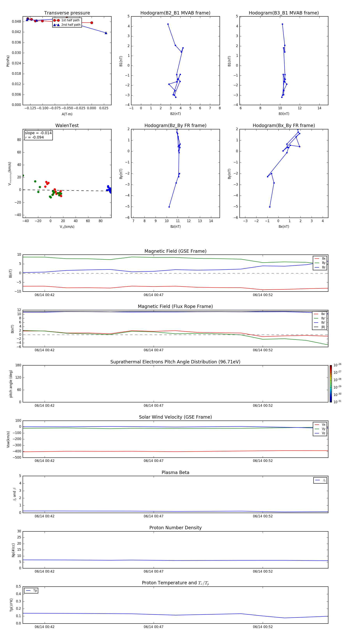The width and height of the screenshot is (351, 644).
Task: Click the By legend entry in GSE magnetic field
Action: pos(320,263)
